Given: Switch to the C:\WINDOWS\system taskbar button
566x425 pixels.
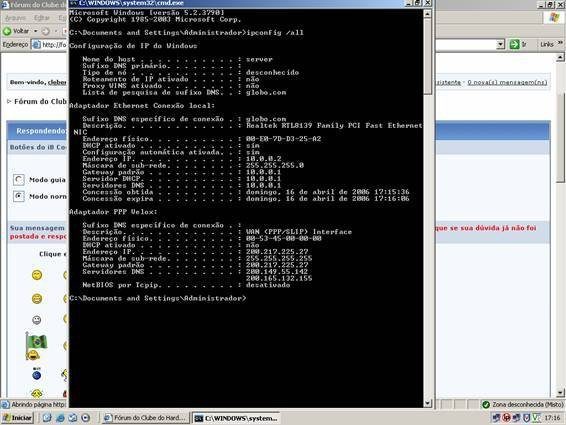Looking at the screenshot, I should [236, 418].
